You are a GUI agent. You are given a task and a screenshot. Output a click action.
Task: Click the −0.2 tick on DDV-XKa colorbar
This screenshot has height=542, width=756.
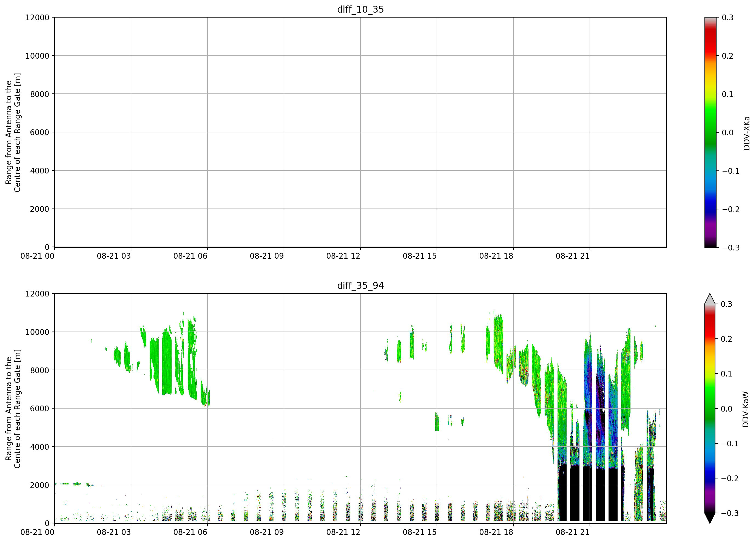(x=731, y=209)
